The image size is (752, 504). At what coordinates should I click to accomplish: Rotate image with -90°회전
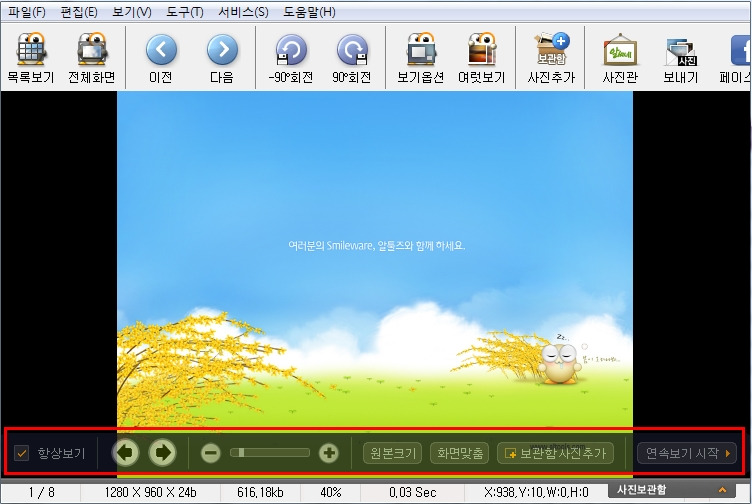pyautogui.click(x=291, y=58)
